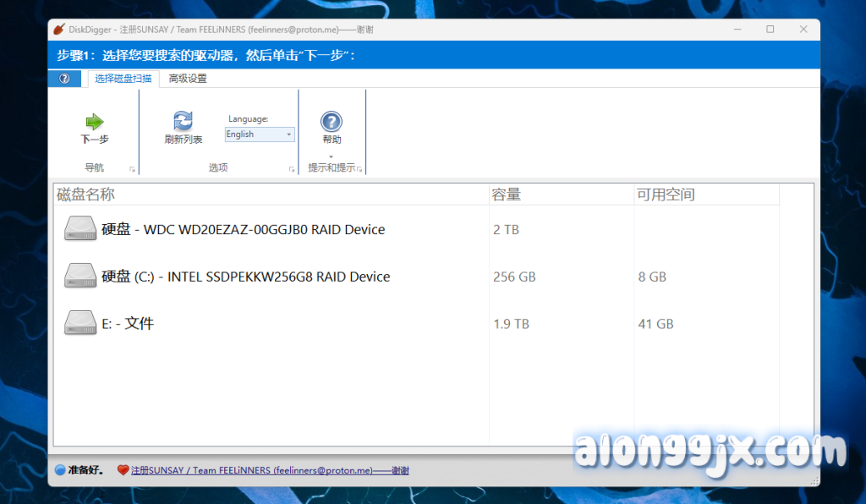Switch to the 高级设置 tab
Viewport: 866px width, 504px height.
click(x=188, y=79)
